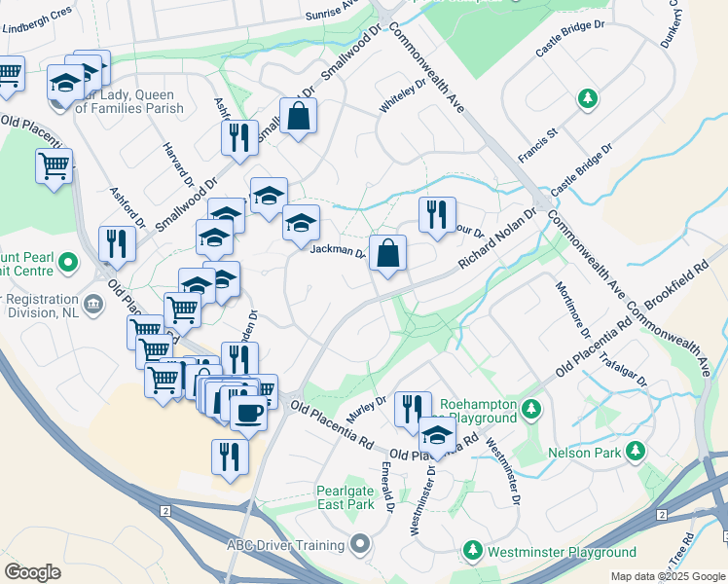Select the shopping cart marker beside the green park area
The image size is (728, 584).
54,169
